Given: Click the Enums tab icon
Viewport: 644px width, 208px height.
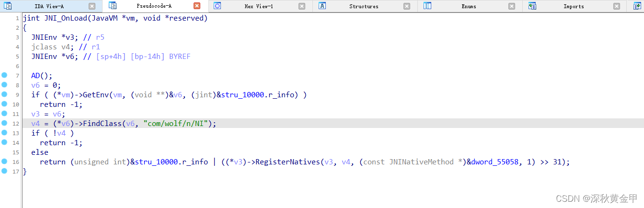Looking at the screenshot, I should coord(427,6).
